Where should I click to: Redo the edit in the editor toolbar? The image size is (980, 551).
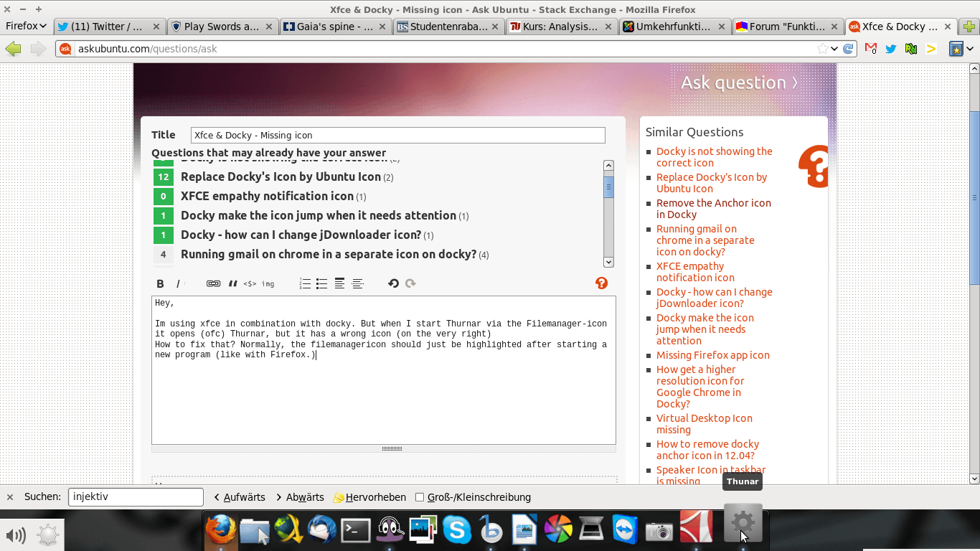[410, 283]
